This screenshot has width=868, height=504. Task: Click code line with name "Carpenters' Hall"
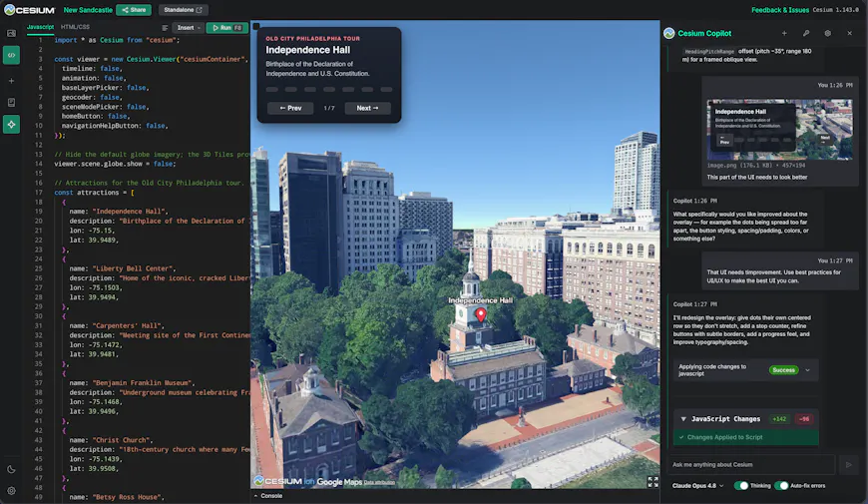click(117, 325)
